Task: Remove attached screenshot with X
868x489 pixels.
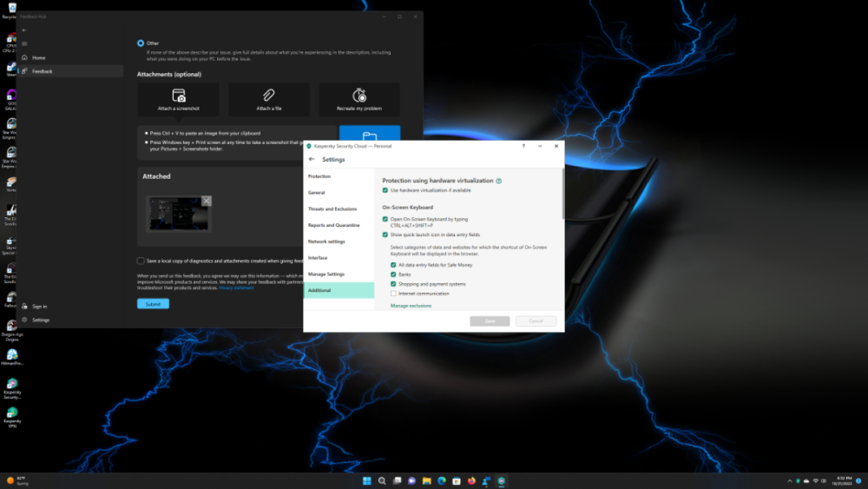Action: tap(206, 201)
